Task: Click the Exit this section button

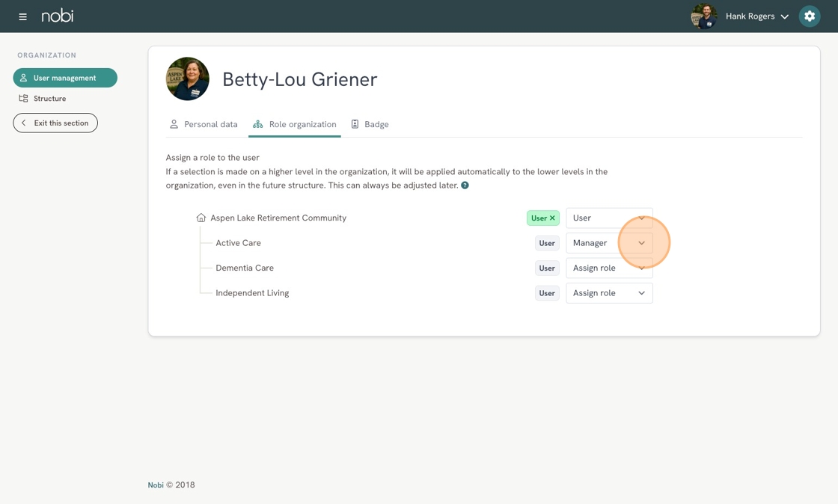Action: coord(55,123)
